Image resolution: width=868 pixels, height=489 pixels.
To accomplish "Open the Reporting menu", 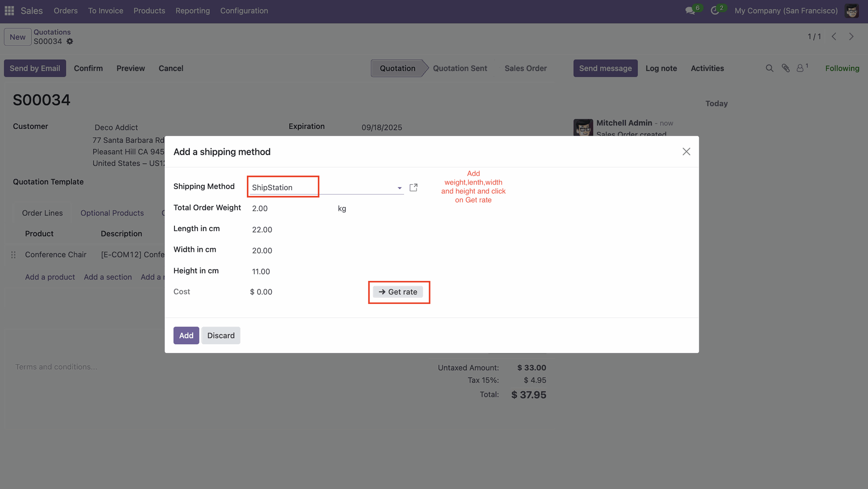I will (x=193, y=10).
